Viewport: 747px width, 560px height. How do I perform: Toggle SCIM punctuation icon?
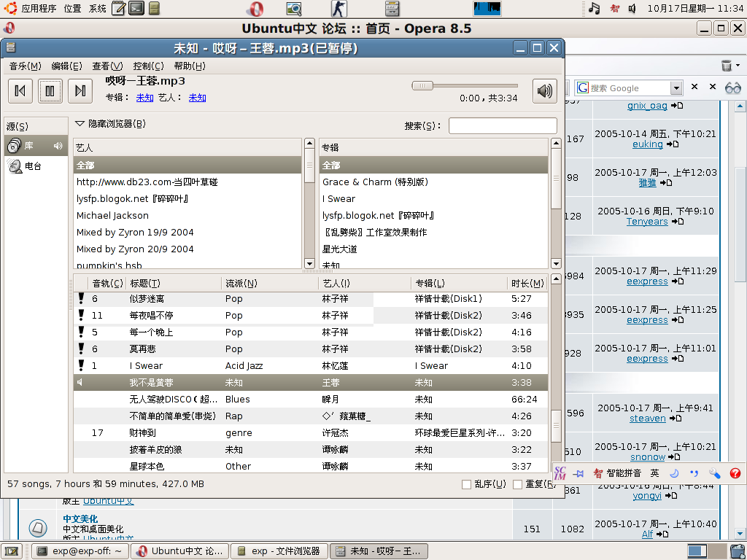tap(694, 473)
